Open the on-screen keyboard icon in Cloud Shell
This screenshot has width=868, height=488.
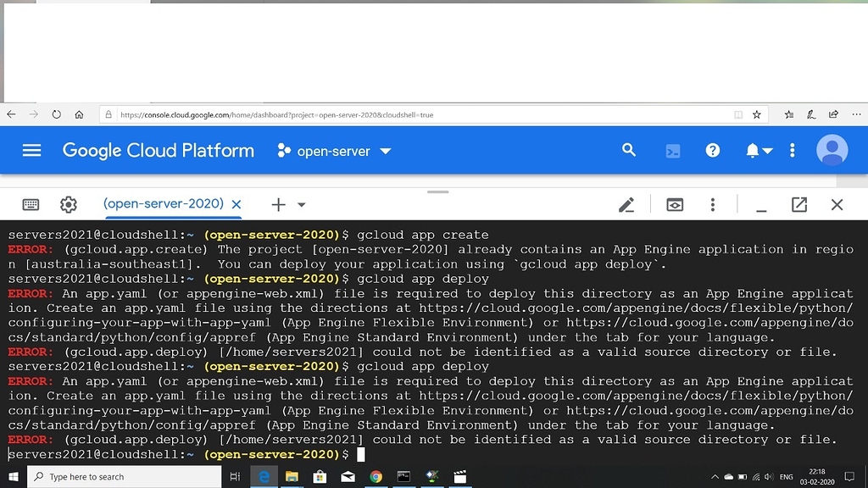click(31, 204)
